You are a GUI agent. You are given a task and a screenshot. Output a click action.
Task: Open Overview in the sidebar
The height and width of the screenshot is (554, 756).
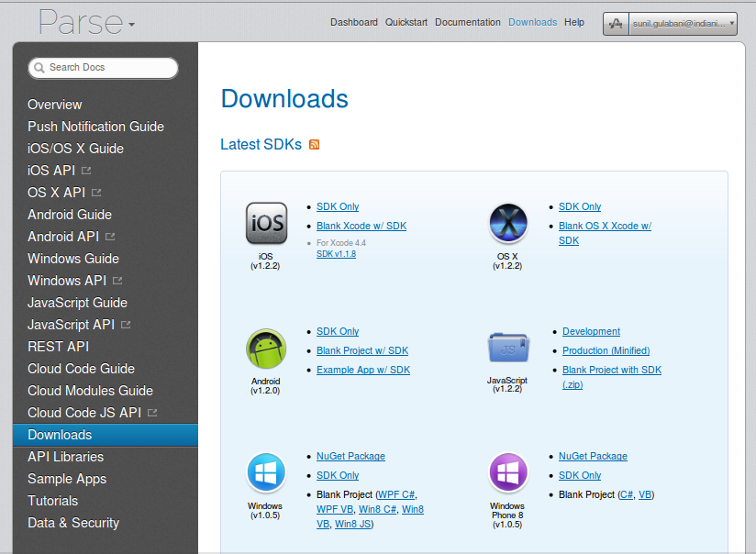coord(55,105)
